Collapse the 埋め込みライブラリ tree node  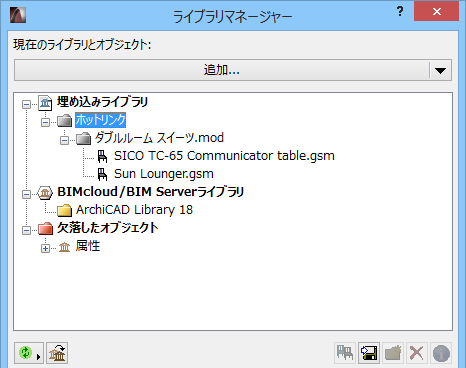click(x=26, y=104)
